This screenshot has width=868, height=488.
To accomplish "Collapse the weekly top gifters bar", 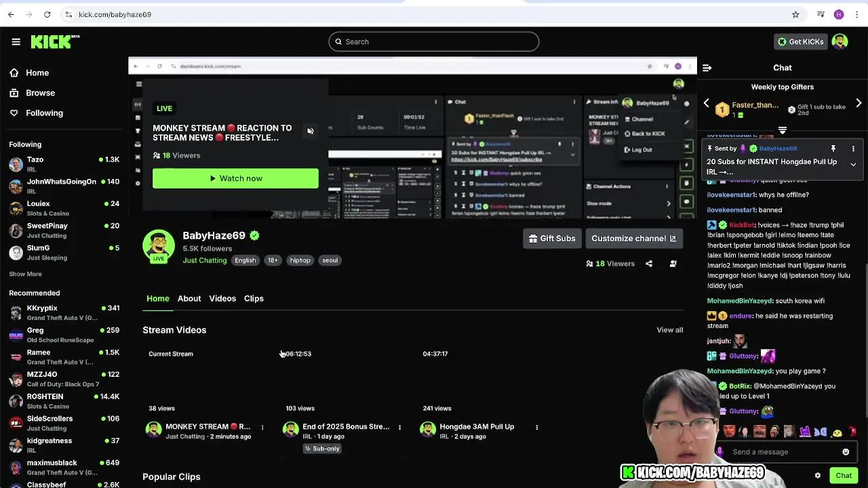I will click(783, 131).
